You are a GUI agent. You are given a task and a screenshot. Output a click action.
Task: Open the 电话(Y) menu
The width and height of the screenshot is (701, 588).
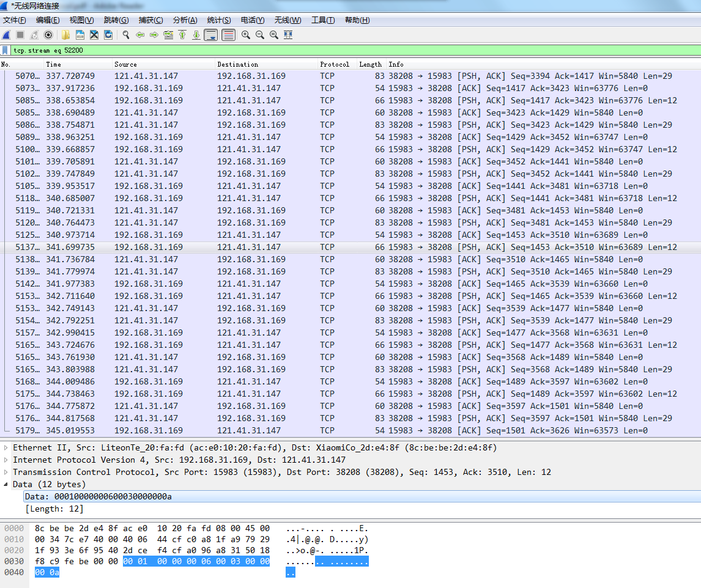pos(253,20)
